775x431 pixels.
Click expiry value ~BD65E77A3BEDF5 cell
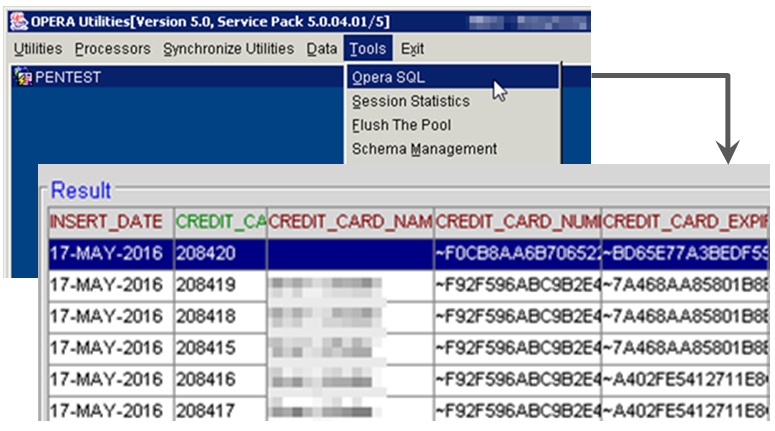686,254
